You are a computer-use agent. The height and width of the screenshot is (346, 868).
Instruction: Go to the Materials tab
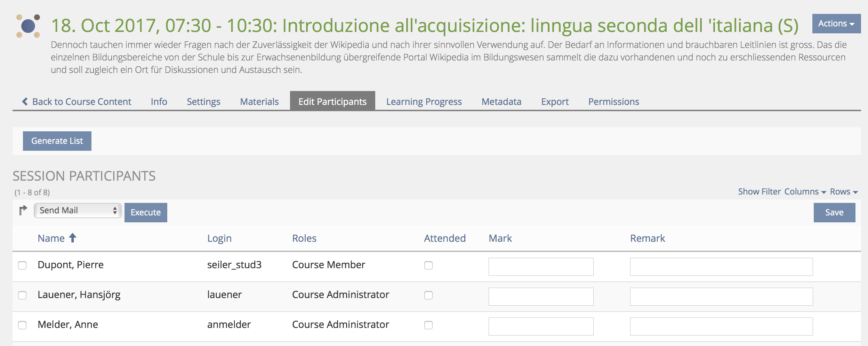click(x=259, y=101)
